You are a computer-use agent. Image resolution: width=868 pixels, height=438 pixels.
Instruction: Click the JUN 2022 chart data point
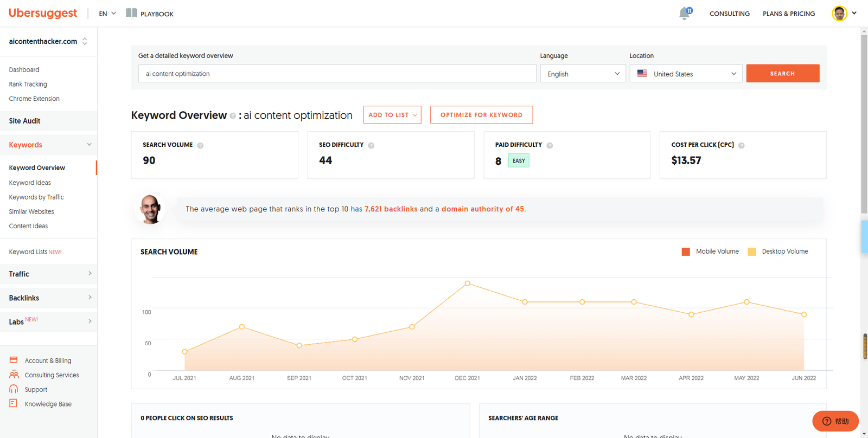804,314
